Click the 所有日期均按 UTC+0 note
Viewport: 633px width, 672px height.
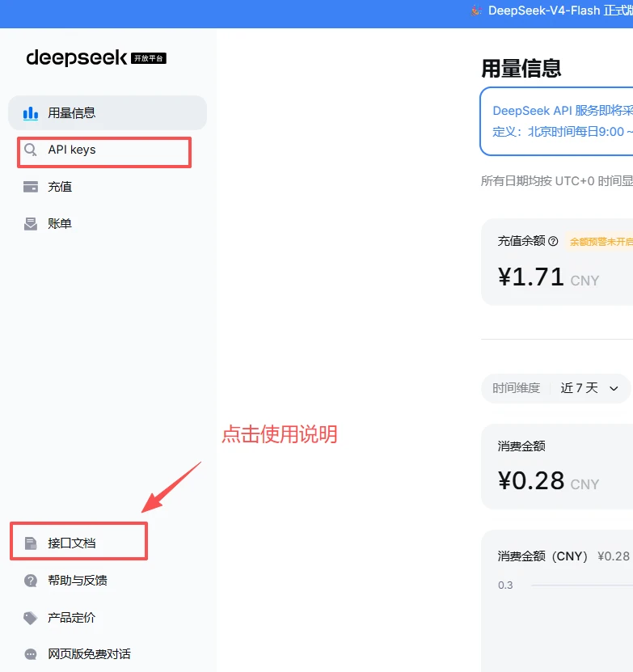557,181
